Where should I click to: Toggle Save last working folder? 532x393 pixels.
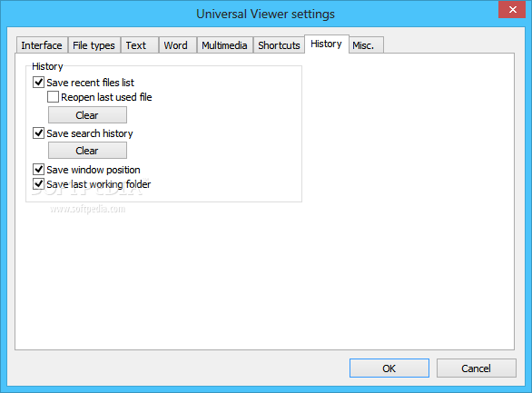39,184
